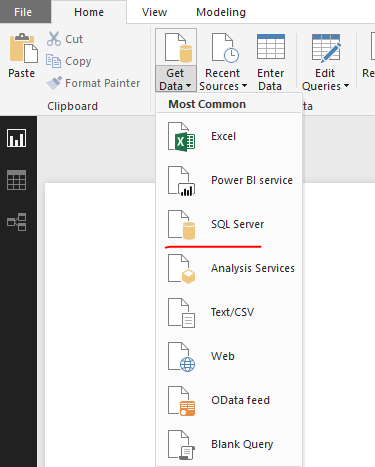
Task: Select SQL Server label in menu
Action: 237,224
